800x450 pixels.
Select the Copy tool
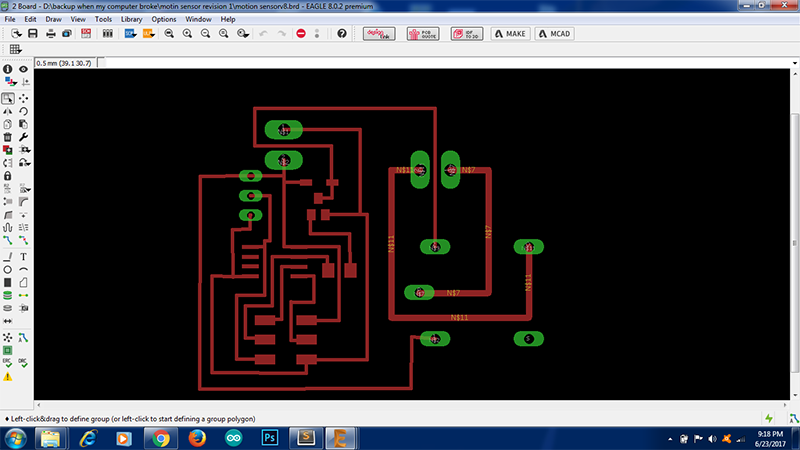8,124
